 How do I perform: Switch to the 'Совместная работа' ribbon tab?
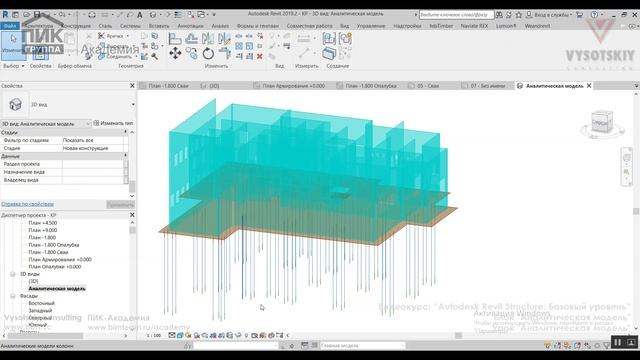(309, 26)
